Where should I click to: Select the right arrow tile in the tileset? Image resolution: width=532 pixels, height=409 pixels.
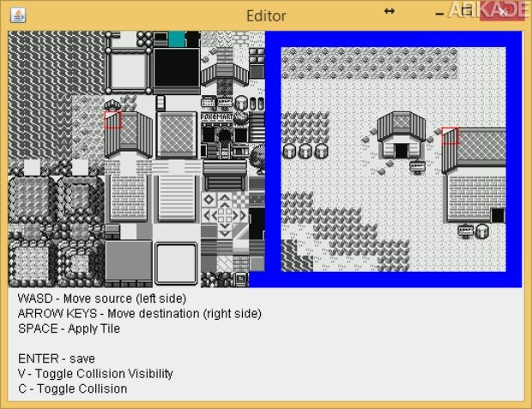[x=241, y=215]
